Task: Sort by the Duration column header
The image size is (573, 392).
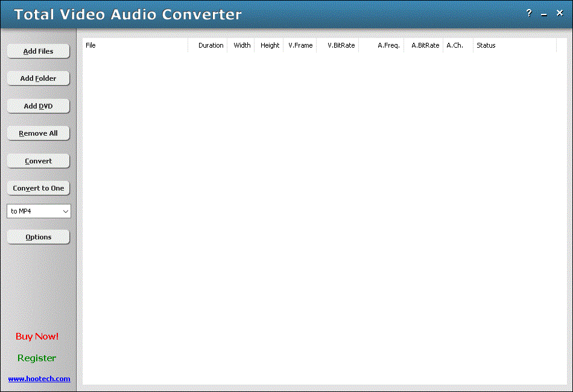Action: point(207,45)
